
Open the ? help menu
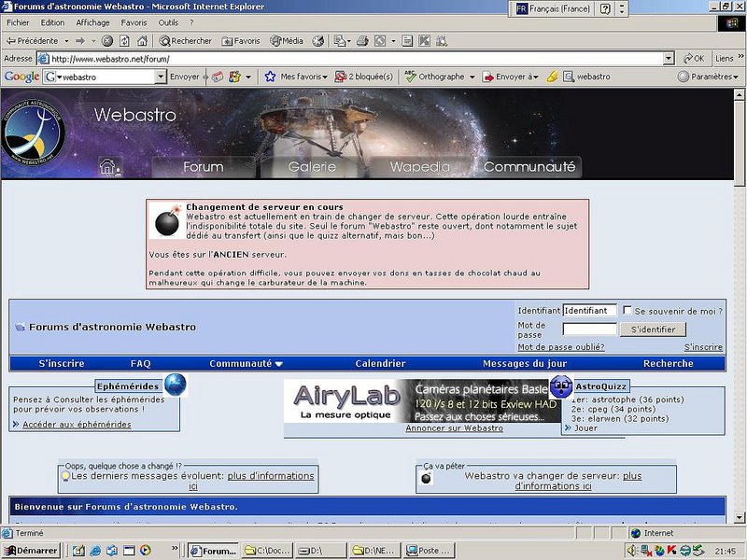click(191, 22)
